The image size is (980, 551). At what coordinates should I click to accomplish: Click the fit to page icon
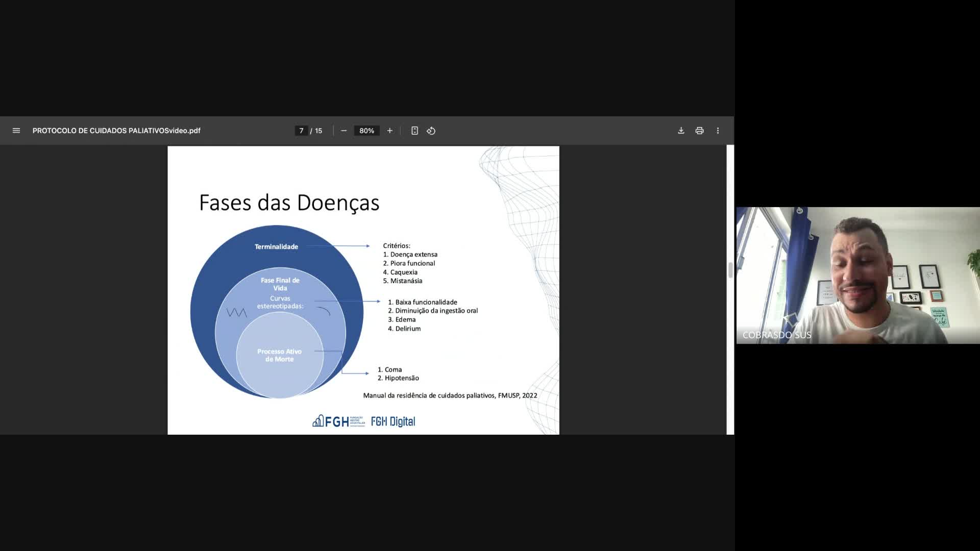click(414, 131)
